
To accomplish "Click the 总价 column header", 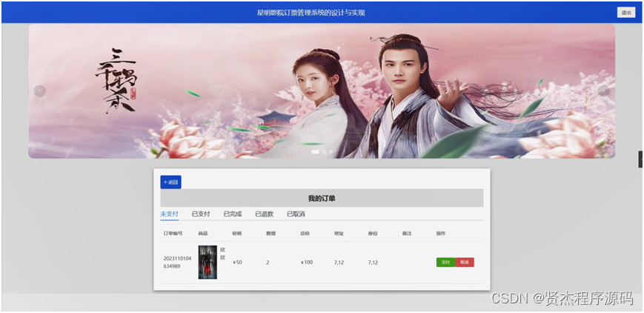I will tap(305, 233).
